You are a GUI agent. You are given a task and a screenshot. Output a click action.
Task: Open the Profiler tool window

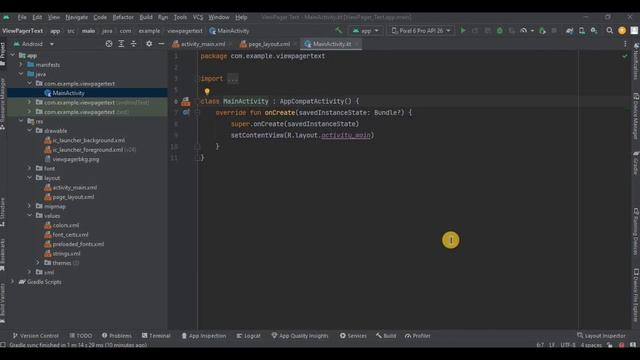pos(418,336)
